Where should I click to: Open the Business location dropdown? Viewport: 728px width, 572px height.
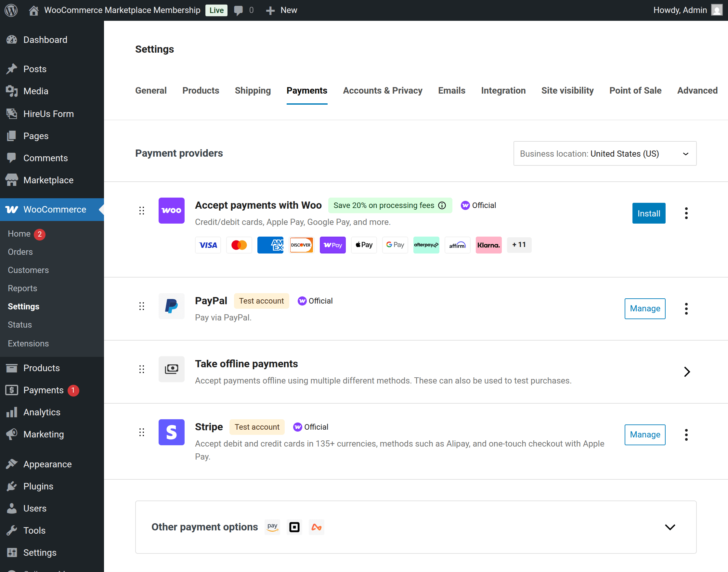tap(605, 153)
